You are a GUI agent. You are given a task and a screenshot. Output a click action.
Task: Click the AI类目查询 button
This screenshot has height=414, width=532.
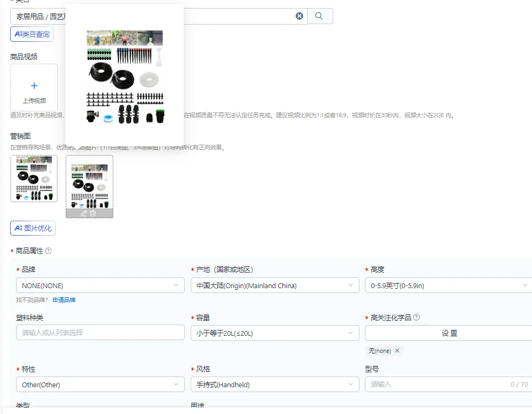(32, 34)
